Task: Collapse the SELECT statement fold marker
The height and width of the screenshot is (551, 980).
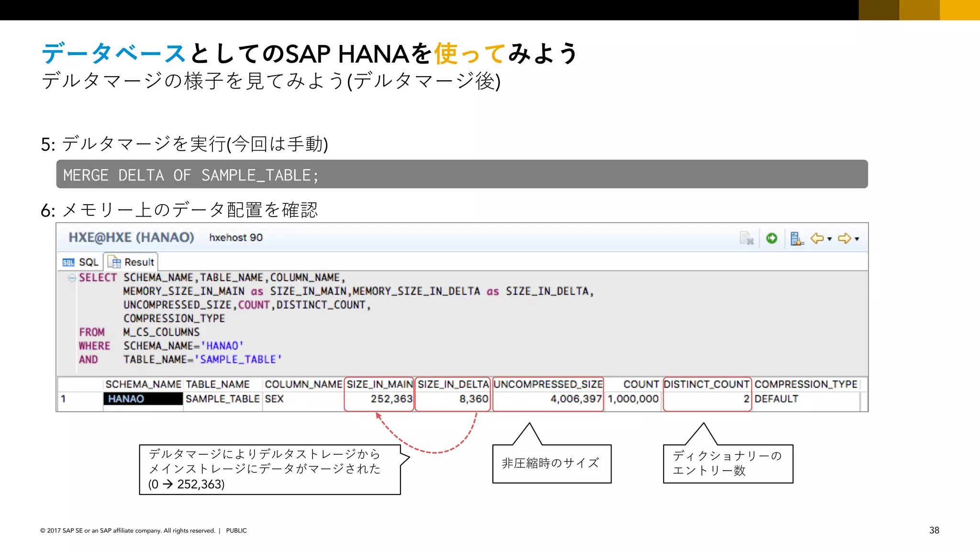Action: click(72, 278)
